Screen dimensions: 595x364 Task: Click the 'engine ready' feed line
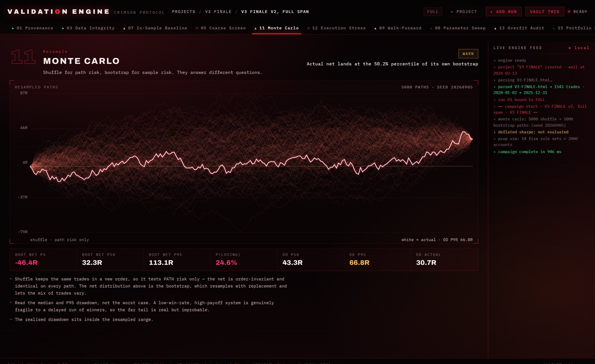510,60
